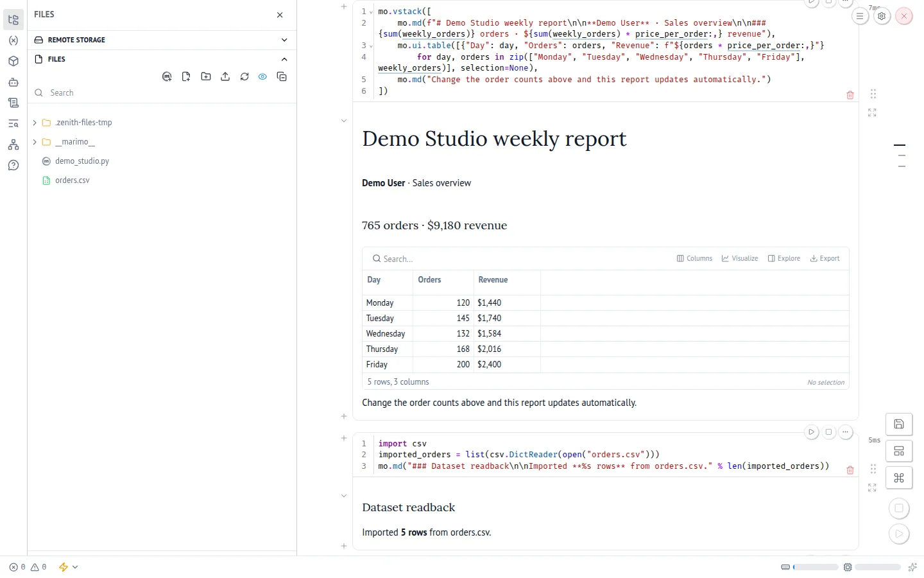
Task: Open the Packages panel cube icon
Action: 13,61
